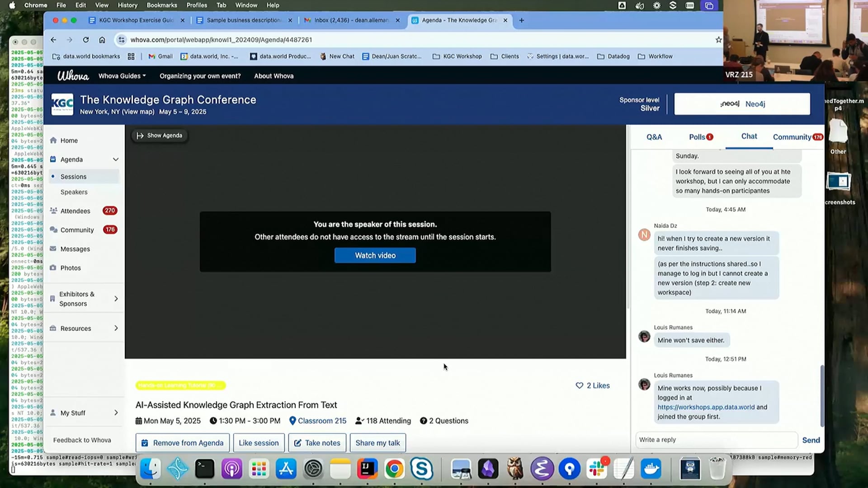Open the workshops.app.data.world link
This screenshot has height=488, width=868.
point(706,407)
